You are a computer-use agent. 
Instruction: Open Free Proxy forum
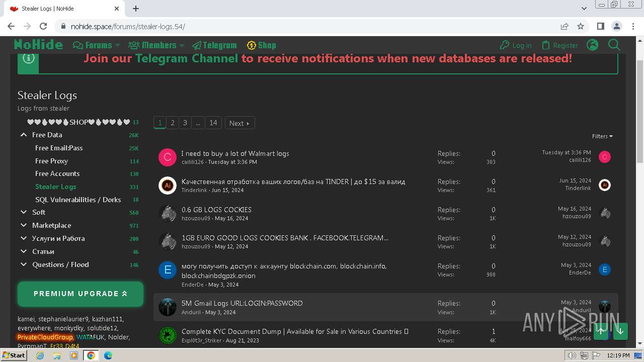(x=51, y=161)
